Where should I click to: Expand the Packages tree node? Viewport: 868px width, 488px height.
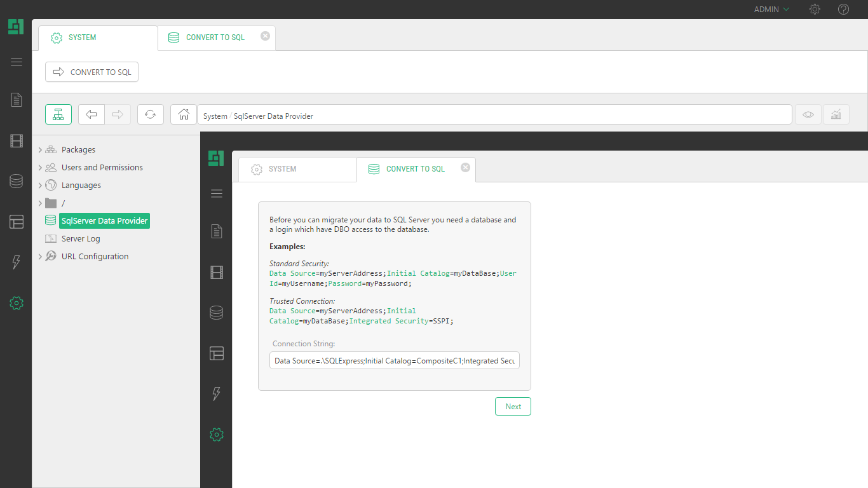click(40, 150)
